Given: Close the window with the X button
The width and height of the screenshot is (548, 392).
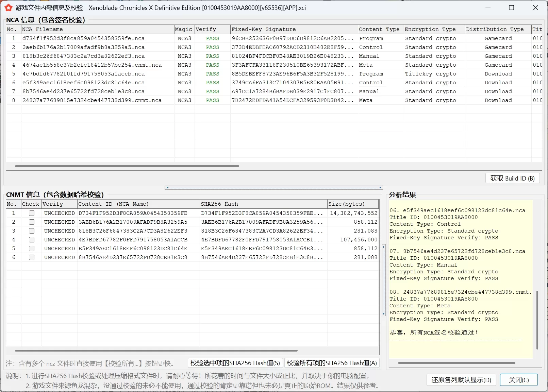Looking at the screenshot, I should point(535,7).
